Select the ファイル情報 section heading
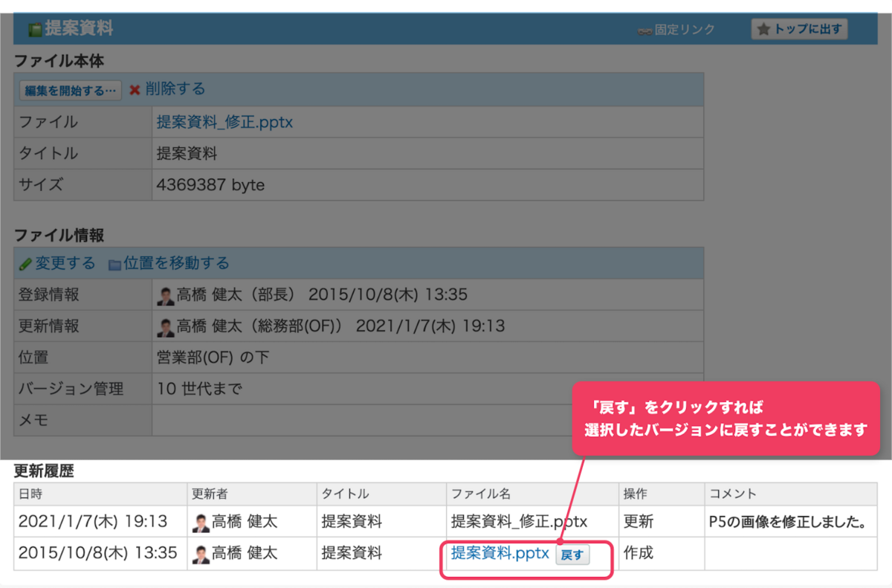The width and height of the screenshot is (892, 588). click(x=59, y=236)
